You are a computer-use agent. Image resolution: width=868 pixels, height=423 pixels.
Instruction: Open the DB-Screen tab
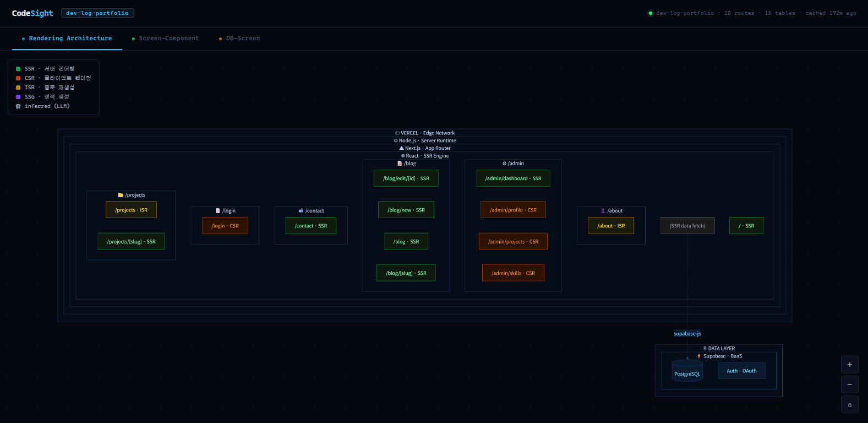(x=239, y=39)
